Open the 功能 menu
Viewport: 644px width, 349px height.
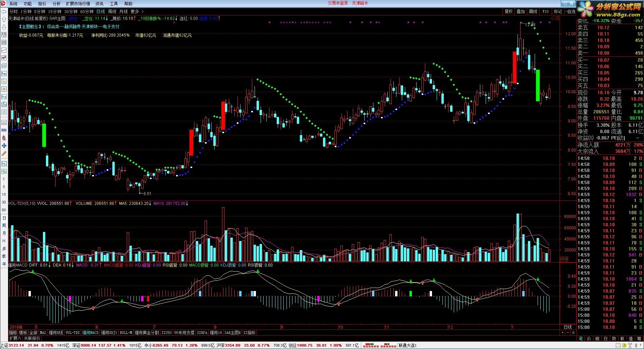coord(28,4)
